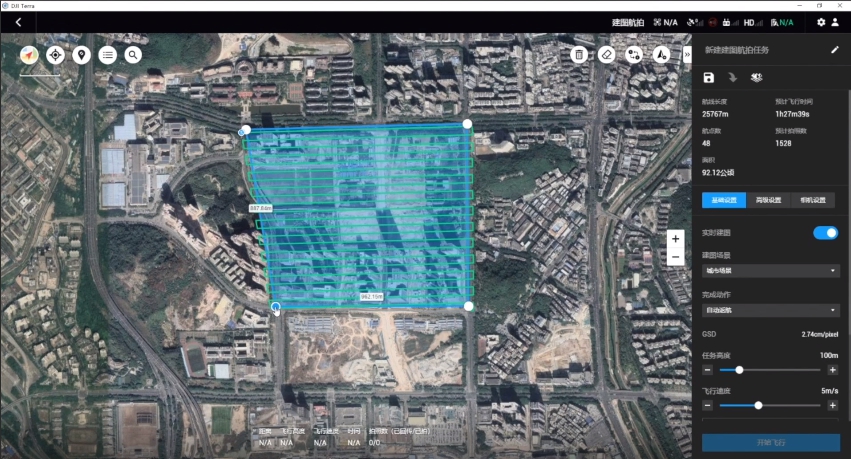Open settings via gear icon in top bar
The image size is (851, 459).
tap(821, 22)
